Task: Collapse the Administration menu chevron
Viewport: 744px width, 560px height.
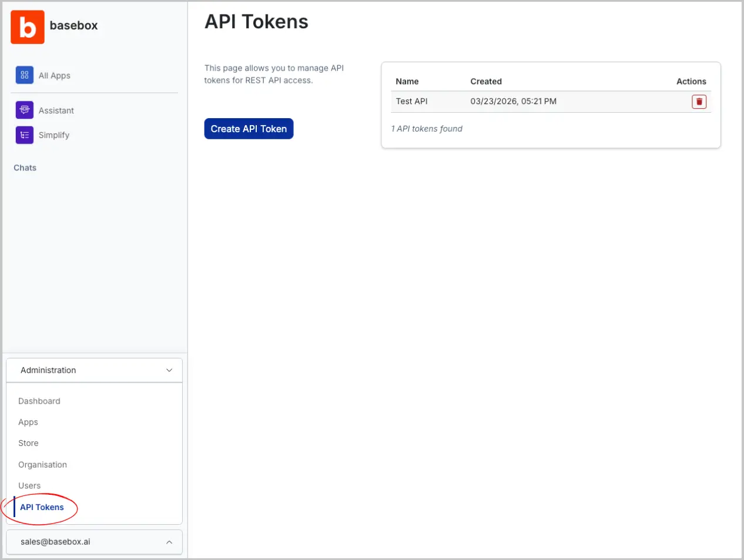Action: tap(169, 370)
